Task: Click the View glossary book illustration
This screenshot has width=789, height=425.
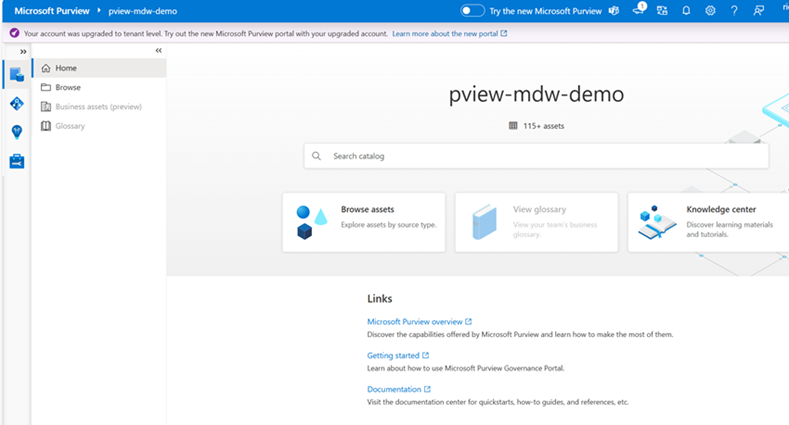Action: tap(484, 222)
